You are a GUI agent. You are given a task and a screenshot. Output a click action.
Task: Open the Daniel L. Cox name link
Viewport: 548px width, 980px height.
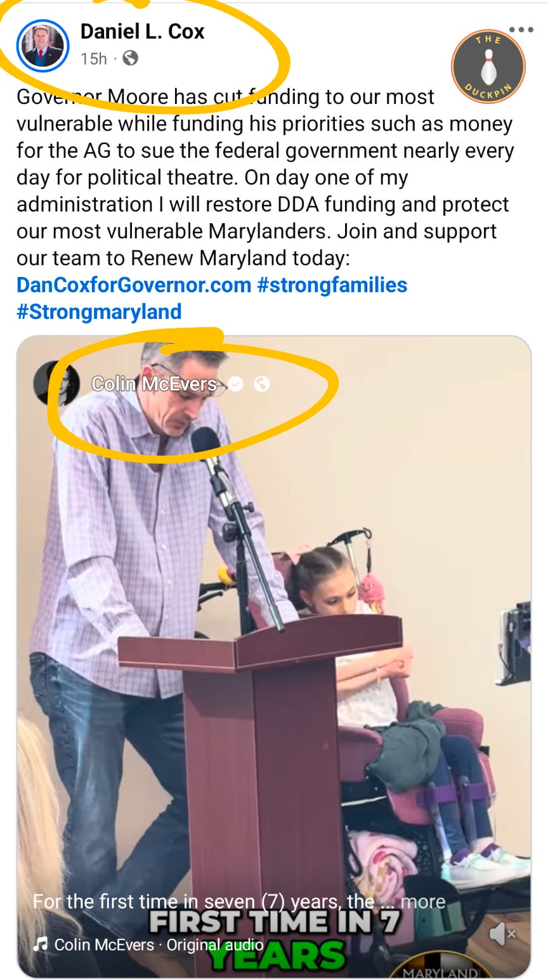click(143, 31)
